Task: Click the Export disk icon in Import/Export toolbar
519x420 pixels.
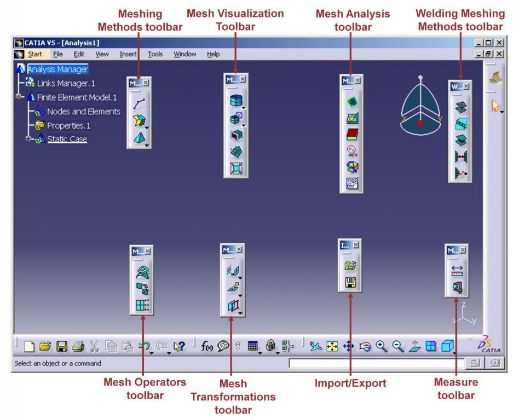Action: point(350,282)
